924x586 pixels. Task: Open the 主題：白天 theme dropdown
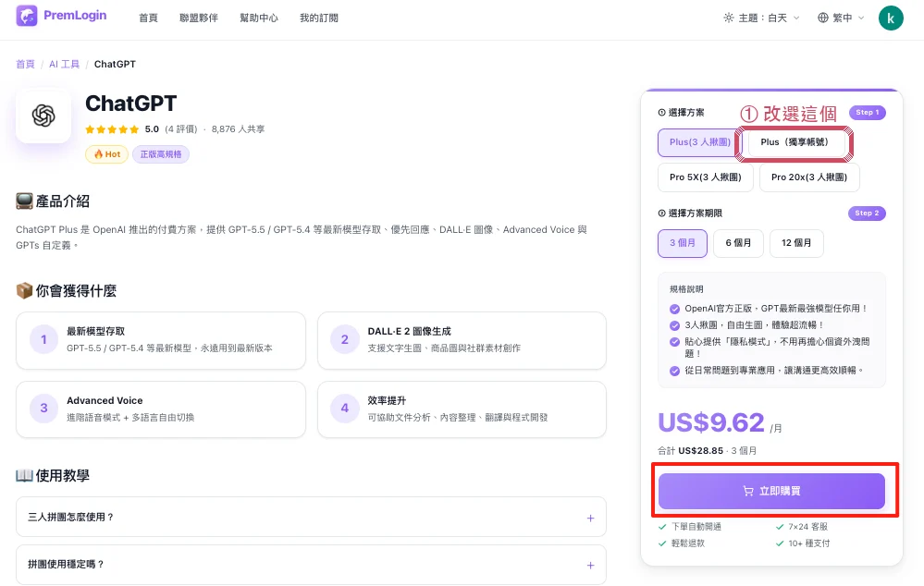(761, 18)
